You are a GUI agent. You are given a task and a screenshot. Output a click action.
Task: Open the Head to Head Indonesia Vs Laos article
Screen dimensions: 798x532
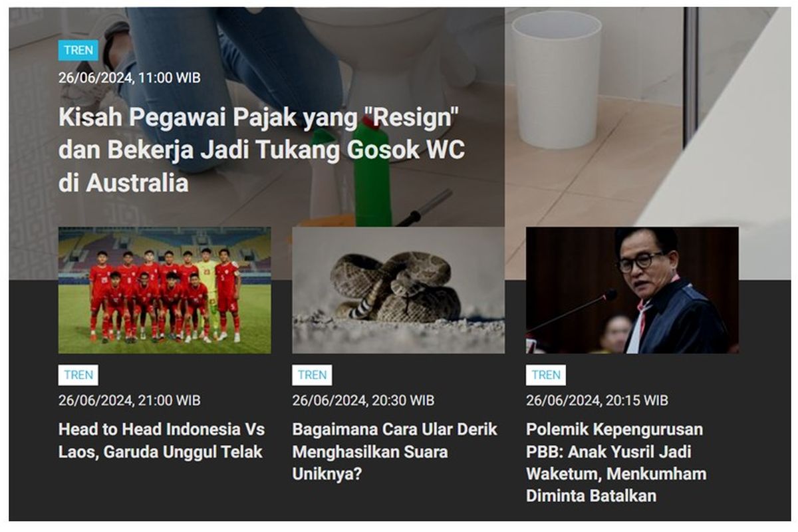(162, 440)
